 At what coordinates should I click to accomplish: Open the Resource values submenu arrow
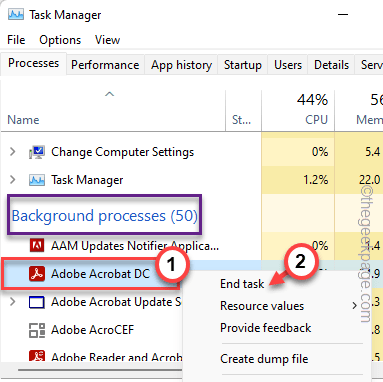pos(354,305)
